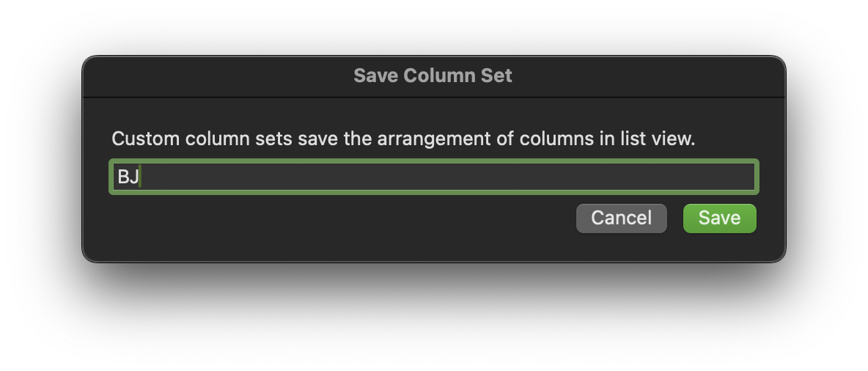Image resolution: width=868 pixels, height=371 pixels.
Task: Hit the gray Cancel button
Action: pyautogui.click(x=621, y=218)
